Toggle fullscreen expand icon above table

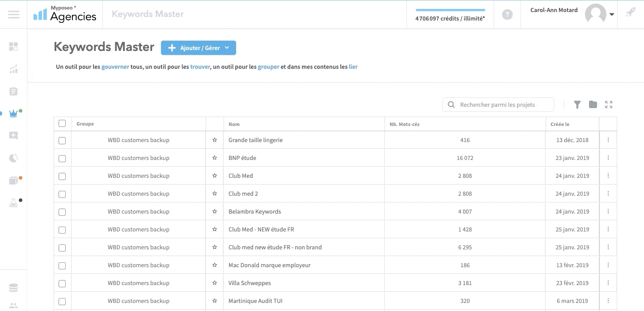click(609, 105)
